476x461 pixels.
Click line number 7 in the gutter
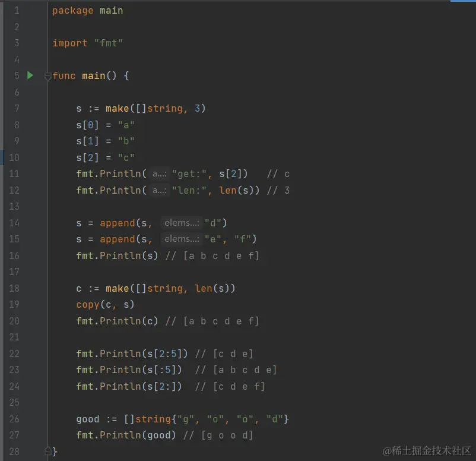pos(17,109)
